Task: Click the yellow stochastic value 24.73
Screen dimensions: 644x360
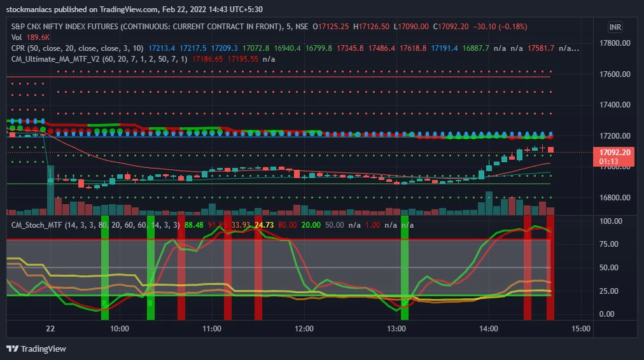Action: point(264,225)
